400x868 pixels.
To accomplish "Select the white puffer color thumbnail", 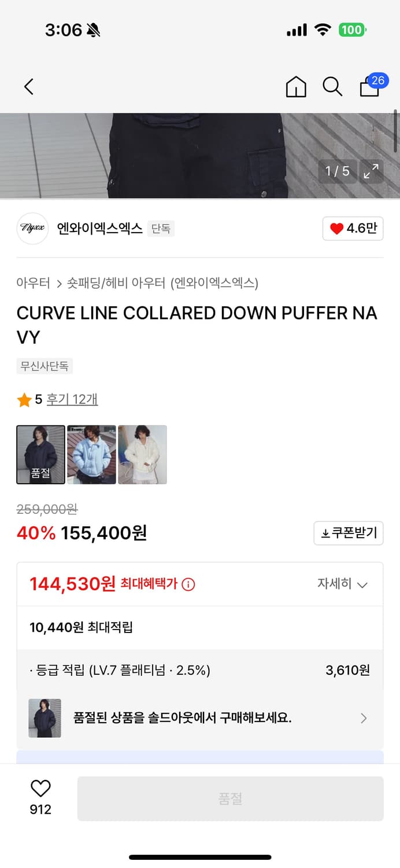I will point(142,454).
